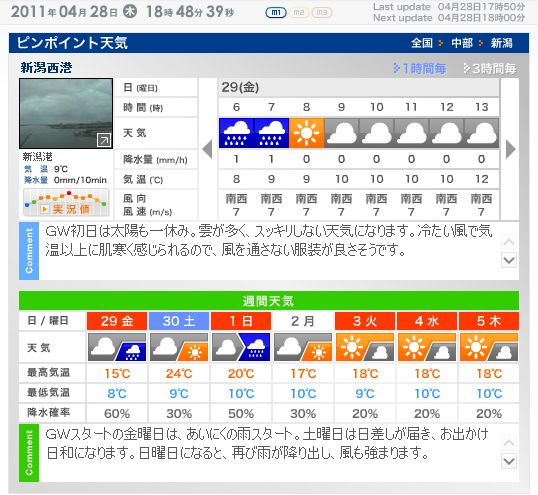
Task: Click the 週間天気 green header bar
Action: 269,301
